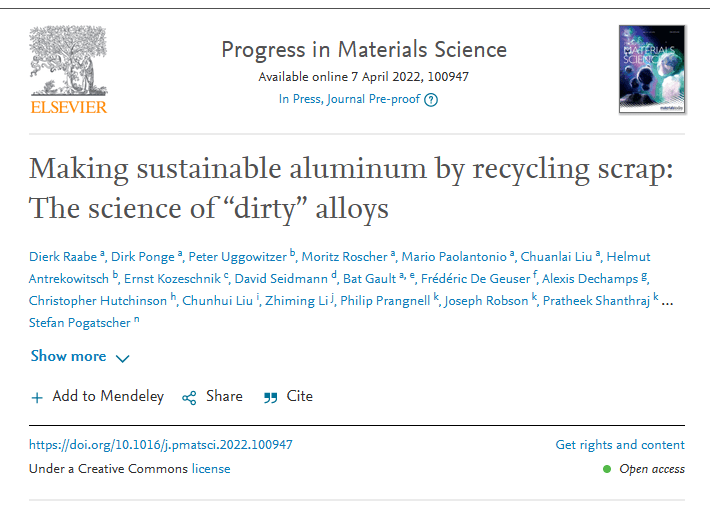This screenshot has height=513, width=710.
Task: Click the Cite quotation mark icon
Action: (270, 397)
